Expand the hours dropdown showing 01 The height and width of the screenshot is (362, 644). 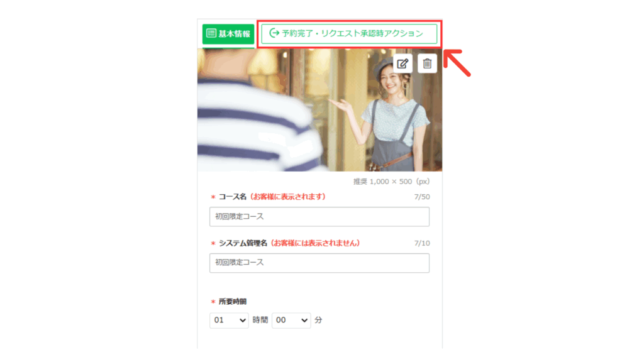(x=229, y=320)
